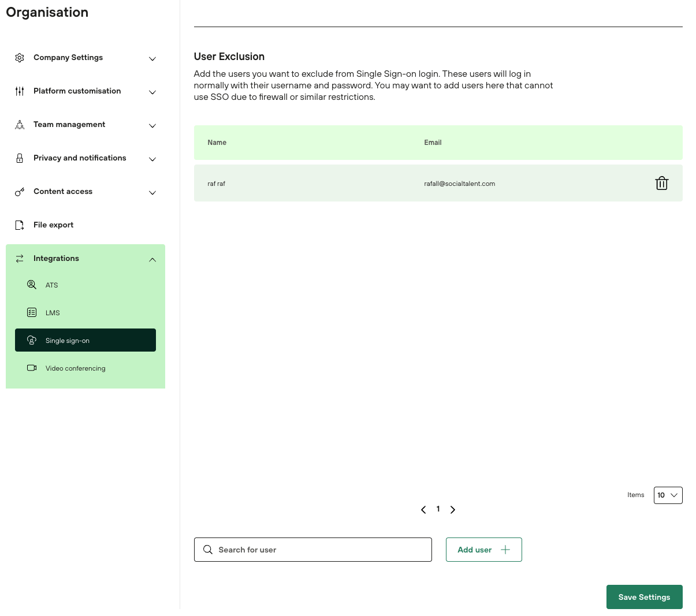
Task: Open the ATS integration page
Action: 52,285
